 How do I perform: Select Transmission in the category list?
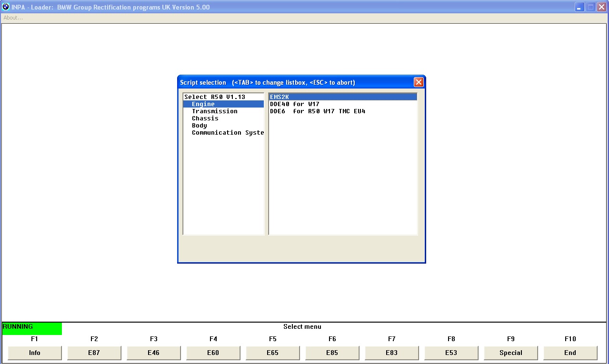coord(214,111)
